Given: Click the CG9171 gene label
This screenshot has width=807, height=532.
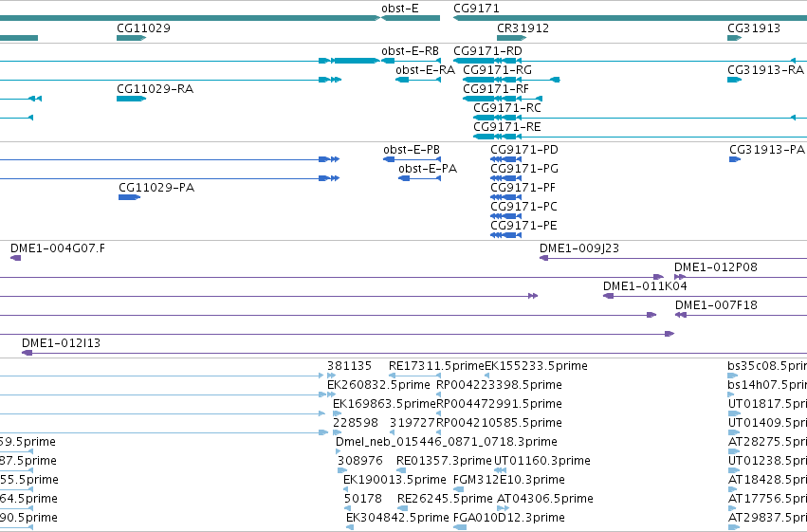Looking at the screenshot, I should [476, 9].
